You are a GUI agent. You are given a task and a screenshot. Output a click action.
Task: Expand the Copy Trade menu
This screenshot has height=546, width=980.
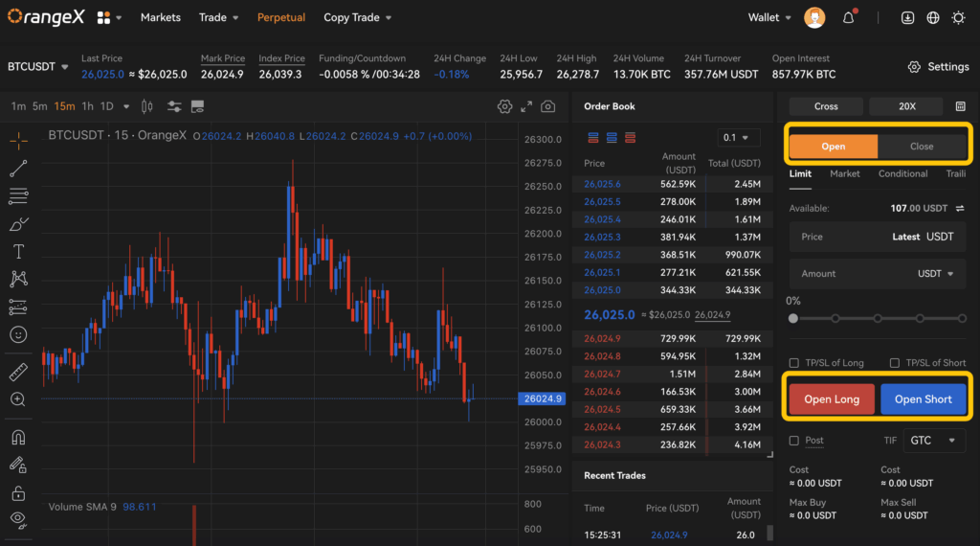click(x=358, y=17)
